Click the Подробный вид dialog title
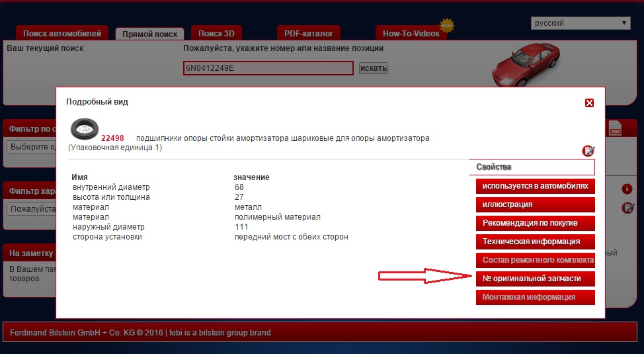 (97, 102)
